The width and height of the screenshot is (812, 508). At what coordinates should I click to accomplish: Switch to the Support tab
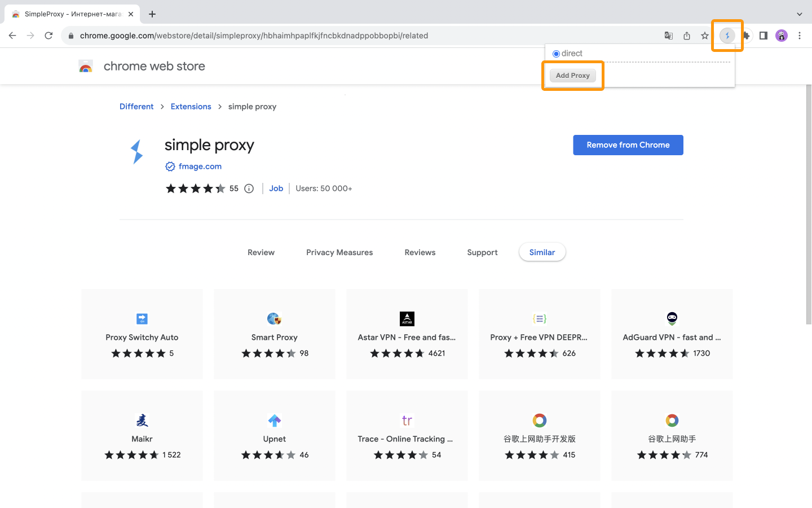point(483,252)
